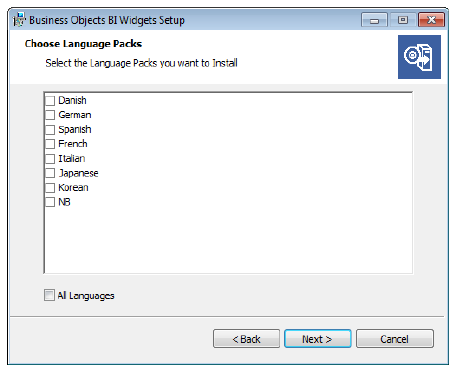Click the blue installer disc graphic icon
The width and height of the screenshot is (461, 367).
(419, 57)
